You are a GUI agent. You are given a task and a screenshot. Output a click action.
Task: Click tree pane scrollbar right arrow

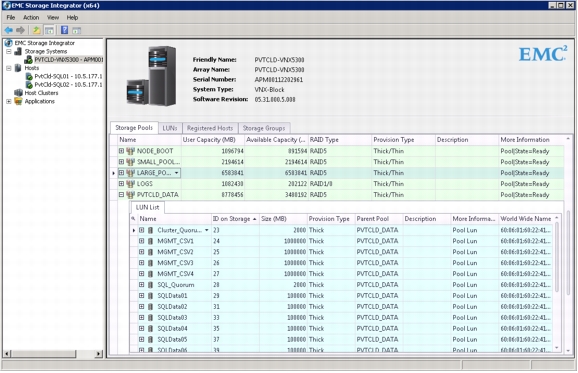[98, 354]
